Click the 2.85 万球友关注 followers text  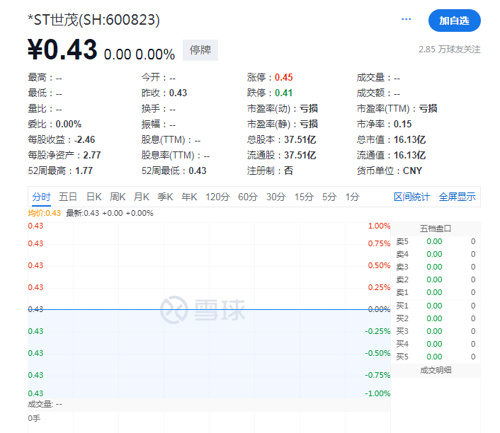tap(449, 50)
